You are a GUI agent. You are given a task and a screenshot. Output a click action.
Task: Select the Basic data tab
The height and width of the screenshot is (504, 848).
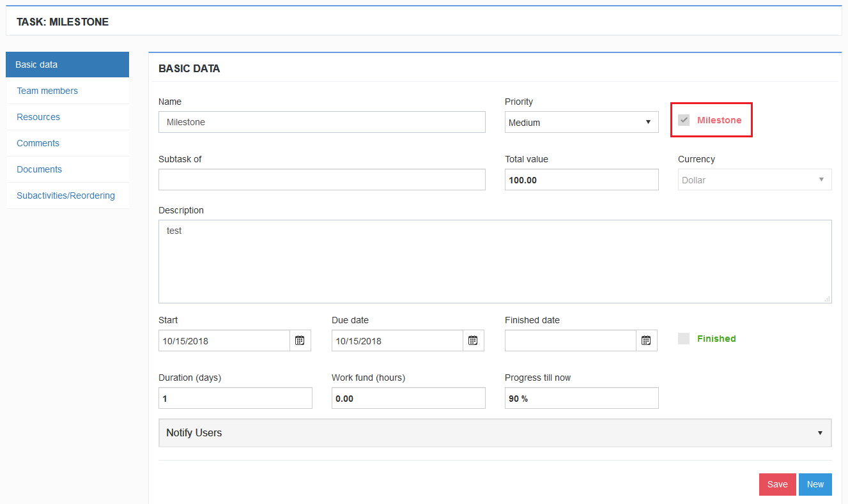tap(67, 65)
